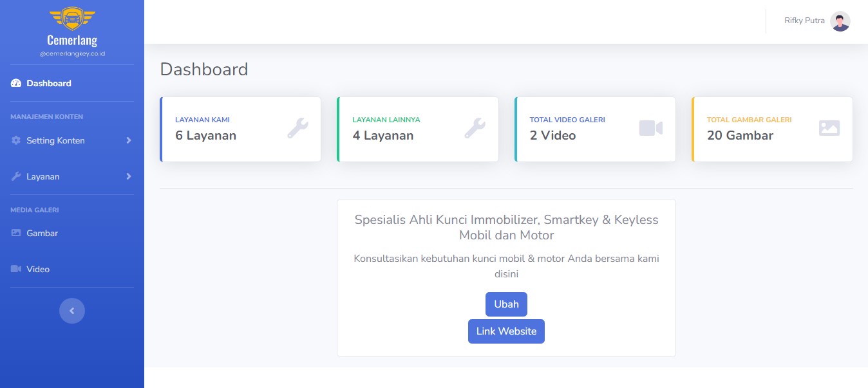Open the Link Website button
Viewport: 868px width, 388px height.
click(x=506, y=331)
